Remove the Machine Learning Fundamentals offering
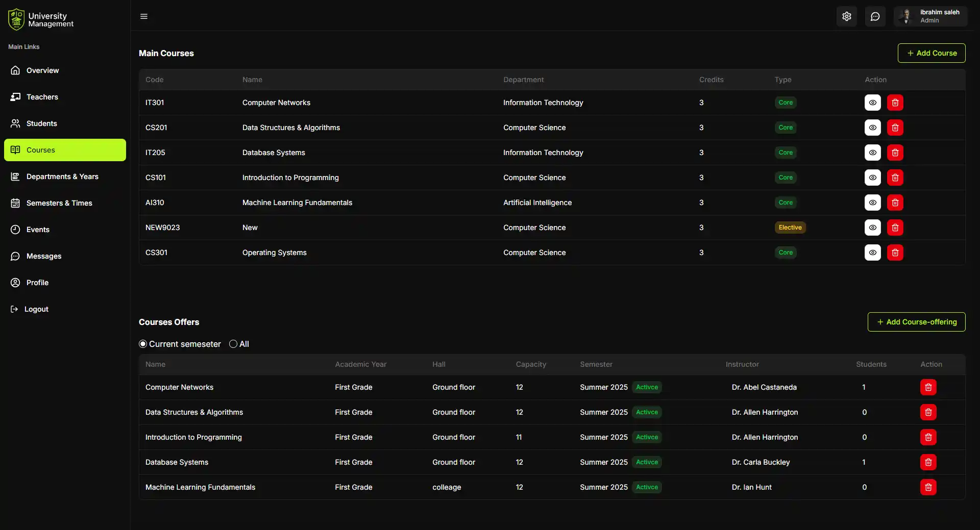 (x=928, y=487)
